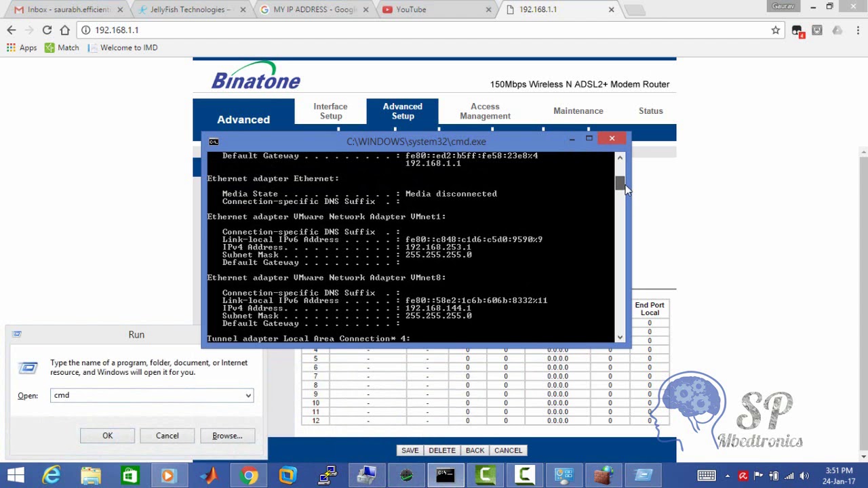Switch to the Inbox Gmail tab
This screenshot has height=488, width=868.
(66, 9)
